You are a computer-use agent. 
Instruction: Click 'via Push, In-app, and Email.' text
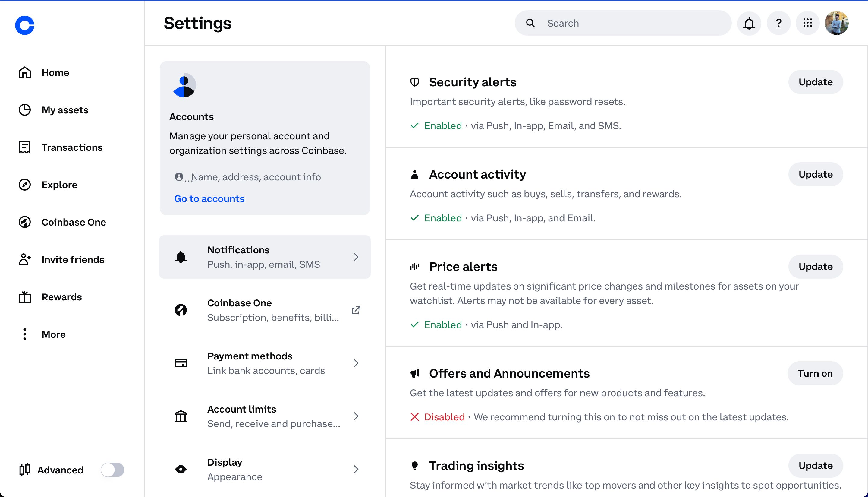pos(533,218)
